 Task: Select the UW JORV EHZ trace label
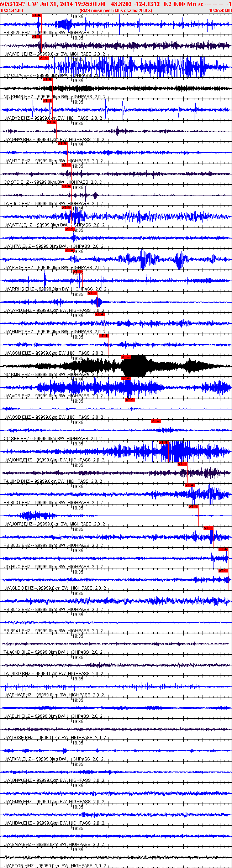coord(54,524)
